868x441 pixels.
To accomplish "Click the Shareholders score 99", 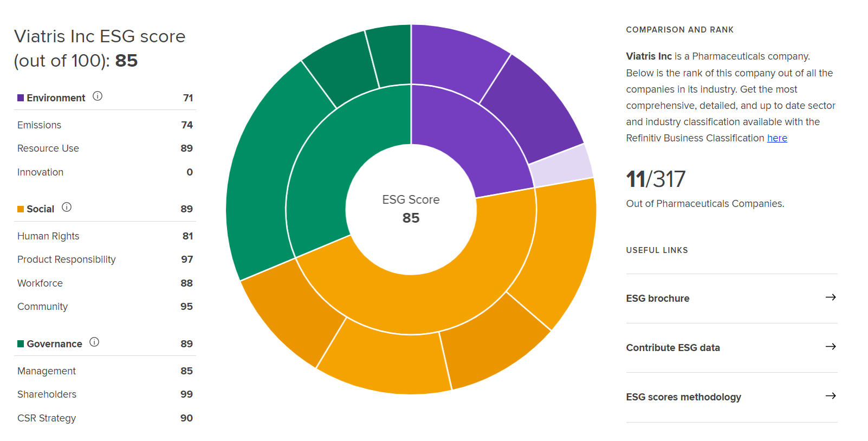I will pyautogui.click(x=186, y=394).
